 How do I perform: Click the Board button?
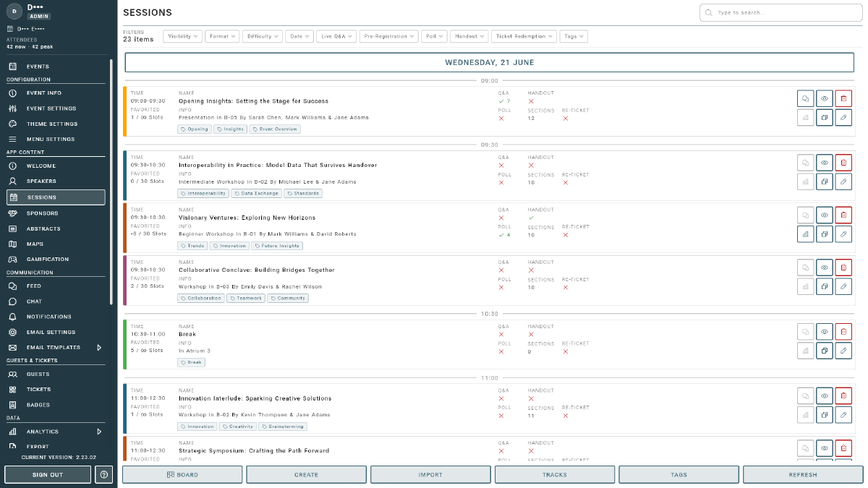click(x=182, y=475)
